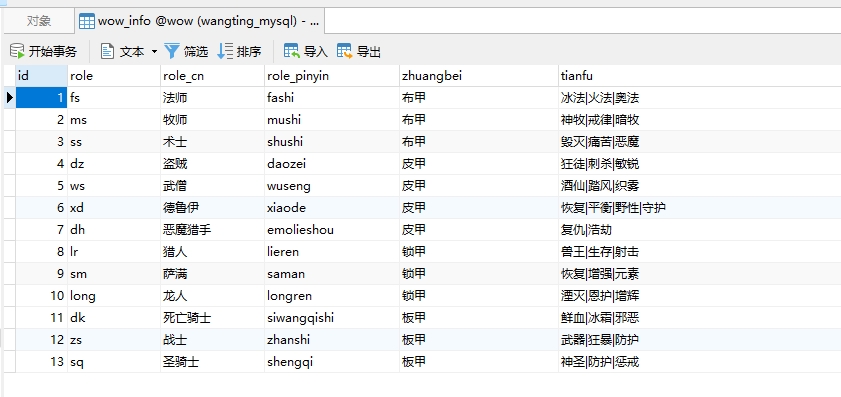Select the tianfu cell '鲜血|冰霜|邪恶'
The image size is (841, 397).
click(699, 318)
